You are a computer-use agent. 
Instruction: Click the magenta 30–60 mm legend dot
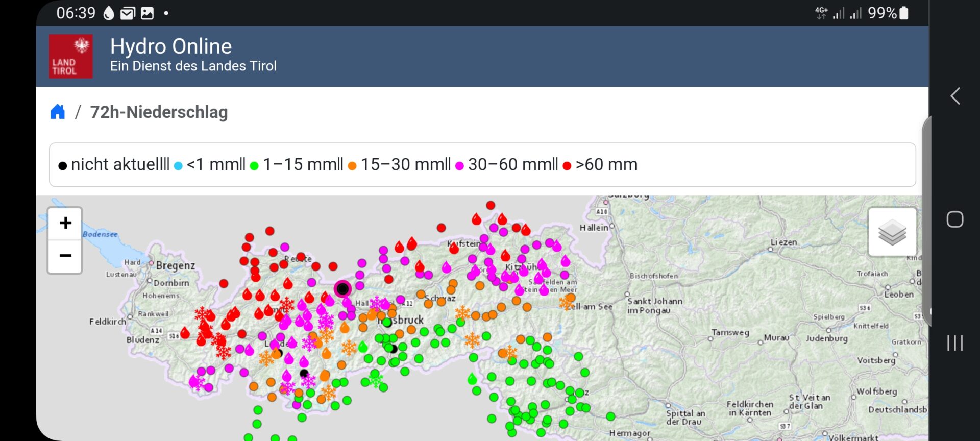(459, 166)
